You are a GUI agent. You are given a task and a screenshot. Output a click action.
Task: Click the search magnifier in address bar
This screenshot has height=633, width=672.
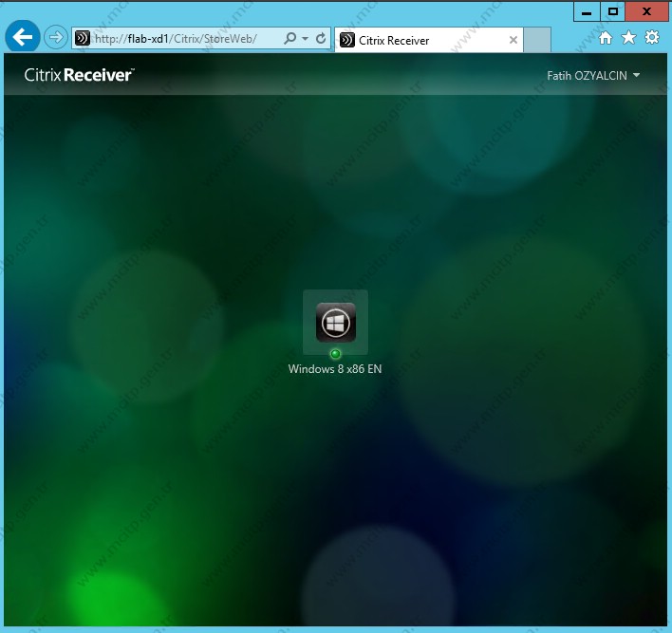point(290,39)
